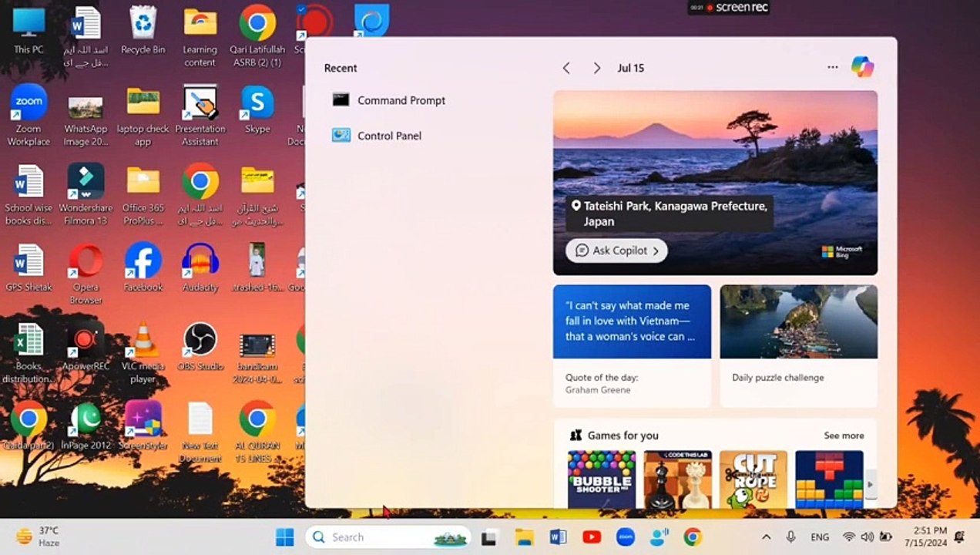980x555 pixels.
Task: Select the Facebook desktop shortcut
Action: click(x=143, y=267)
